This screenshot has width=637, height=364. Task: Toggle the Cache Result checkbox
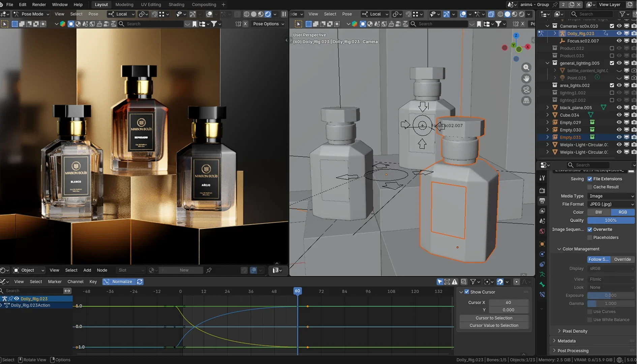(589, 187)
